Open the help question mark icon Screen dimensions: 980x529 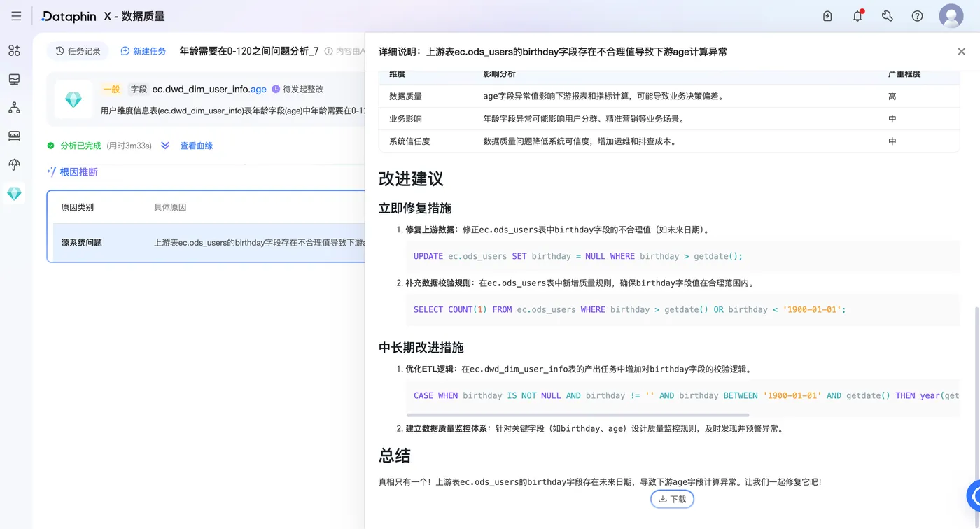(917, 16)
